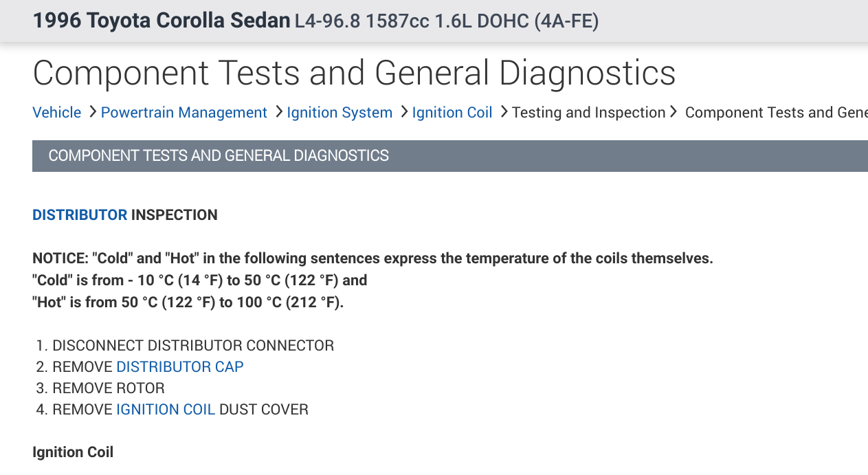Click the Disconnect Distributor Connector step

click(x=192, y=346)
